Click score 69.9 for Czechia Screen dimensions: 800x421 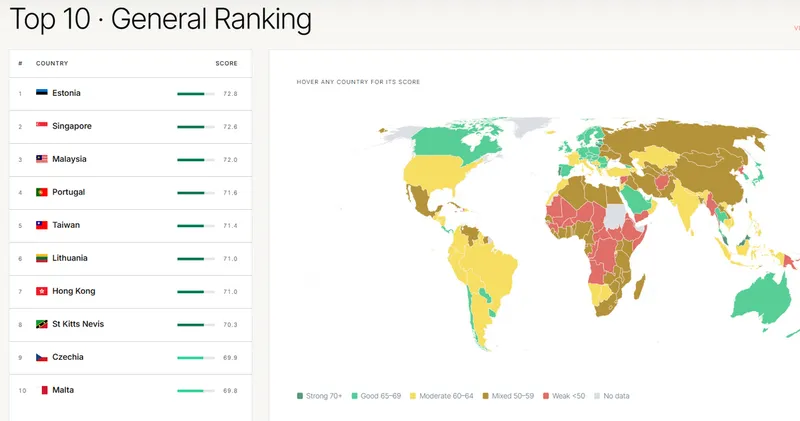[x=230, y=358]
